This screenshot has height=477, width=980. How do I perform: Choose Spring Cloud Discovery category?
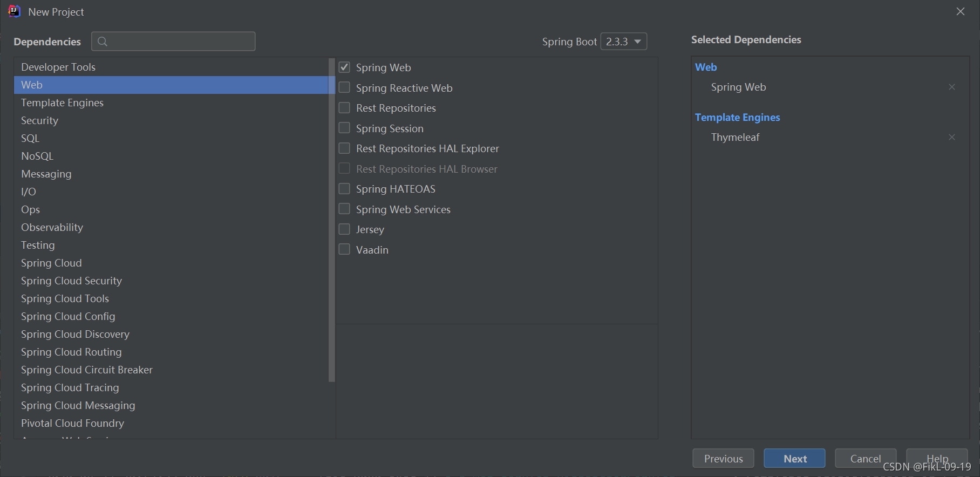tap(171, 334)
